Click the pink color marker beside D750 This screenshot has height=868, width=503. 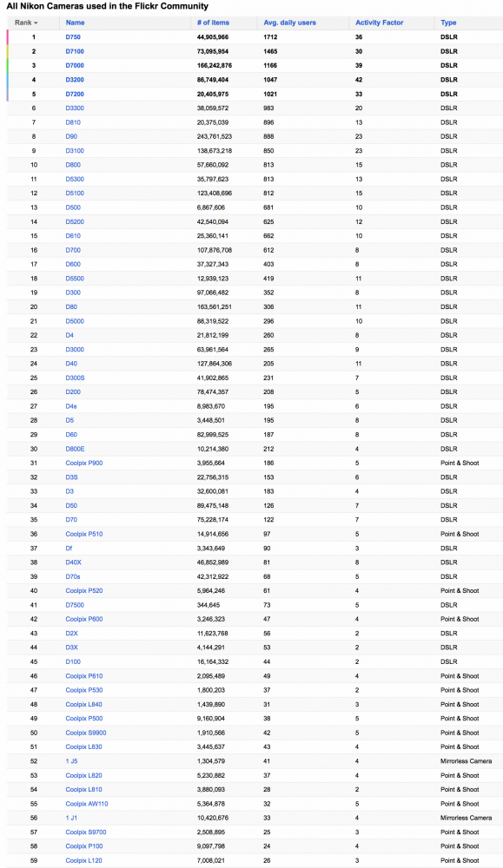8,37
